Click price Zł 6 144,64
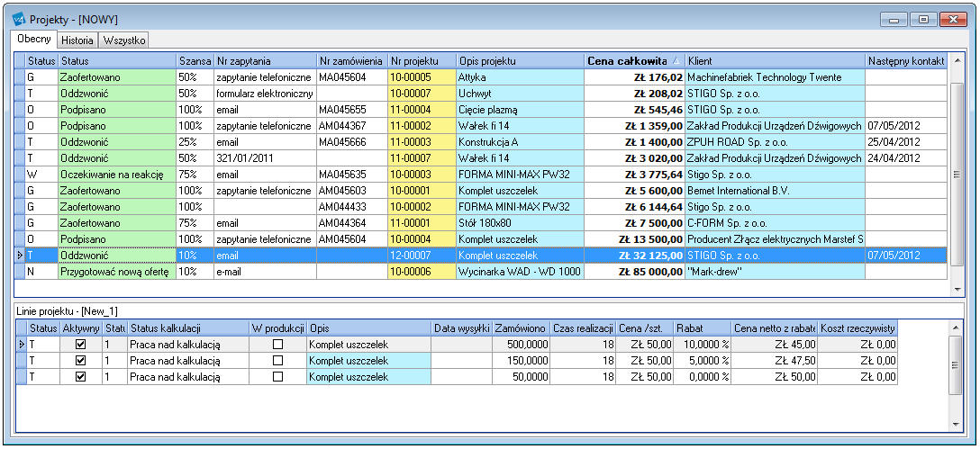980x449 pixels. point(634,207)
